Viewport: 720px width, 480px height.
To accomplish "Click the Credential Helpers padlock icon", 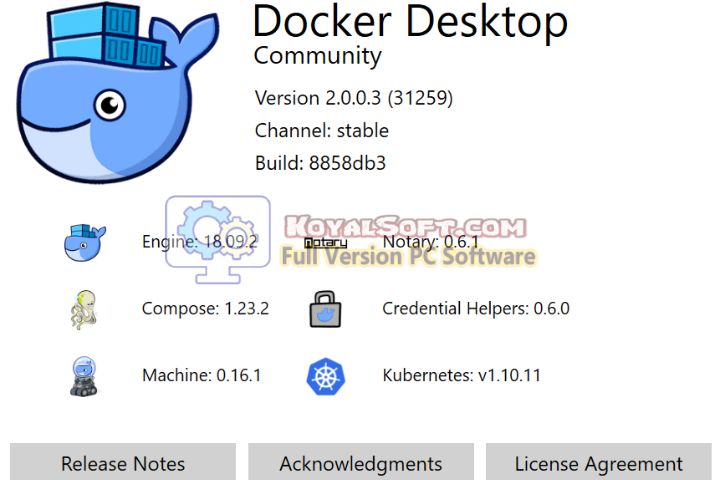I will pos(325,309).
